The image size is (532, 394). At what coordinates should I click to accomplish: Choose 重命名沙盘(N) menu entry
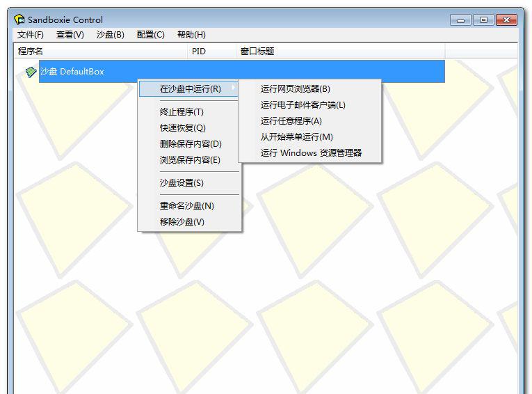point(189,205)
